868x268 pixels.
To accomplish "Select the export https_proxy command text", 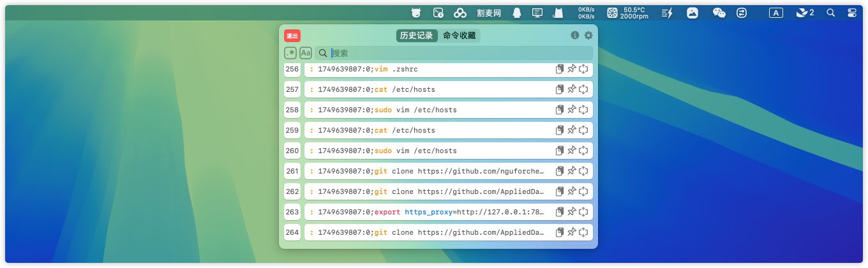I will [x=427, y=212].
